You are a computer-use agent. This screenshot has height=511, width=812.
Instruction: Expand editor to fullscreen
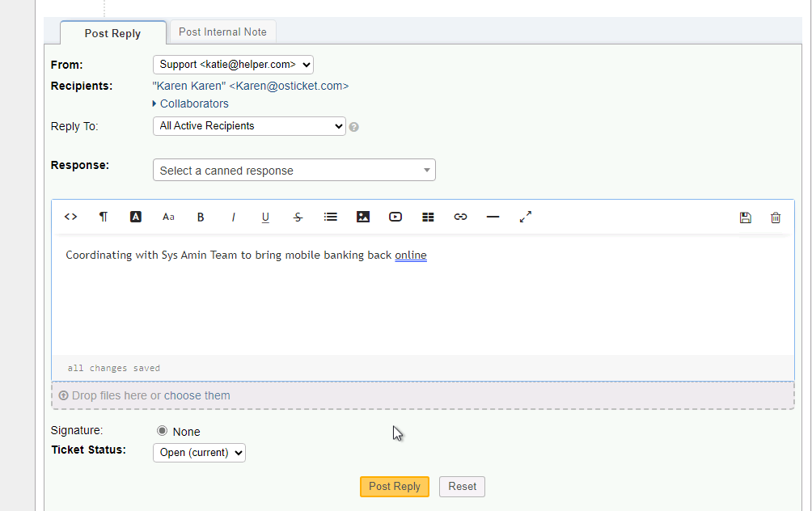[x=526, y=217]
